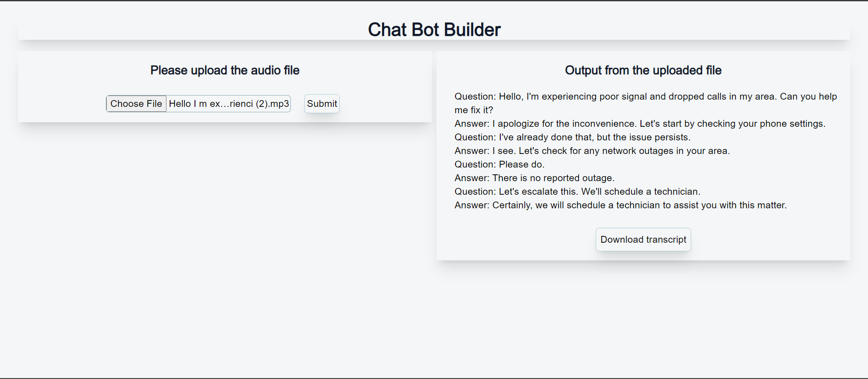Click the answer about network outages

pos(592,151)
